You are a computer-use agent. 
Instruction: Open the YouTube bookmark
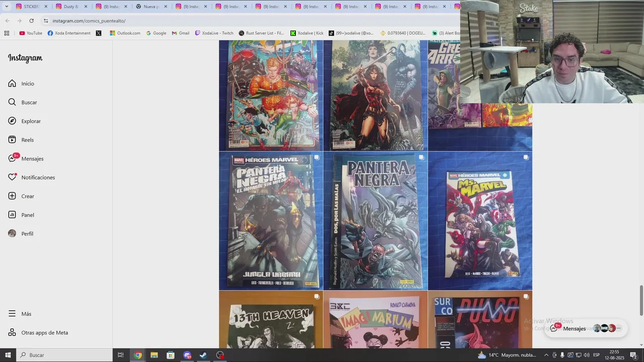tap(31, 33)
